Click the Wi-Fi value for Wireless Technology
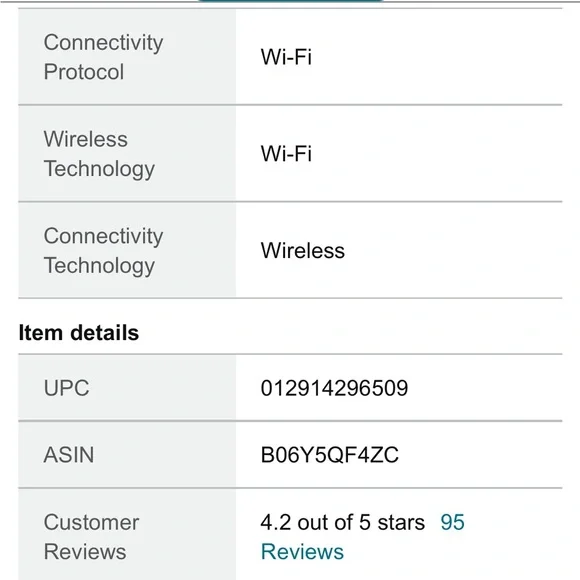The height and width of the screenshot is (580, 580). 286,153
